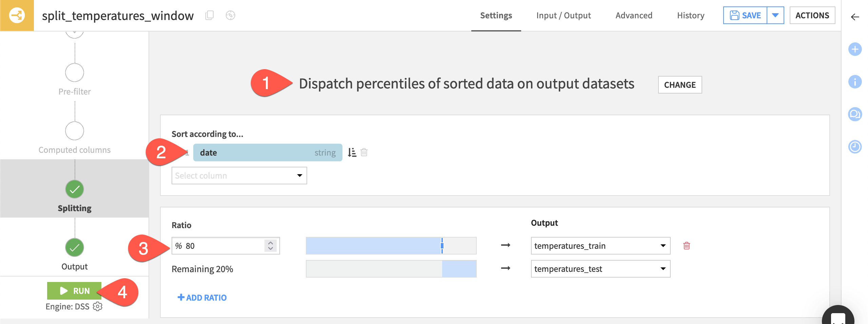
Task: Click the Pre-filter step label
Action: (75, 92)
